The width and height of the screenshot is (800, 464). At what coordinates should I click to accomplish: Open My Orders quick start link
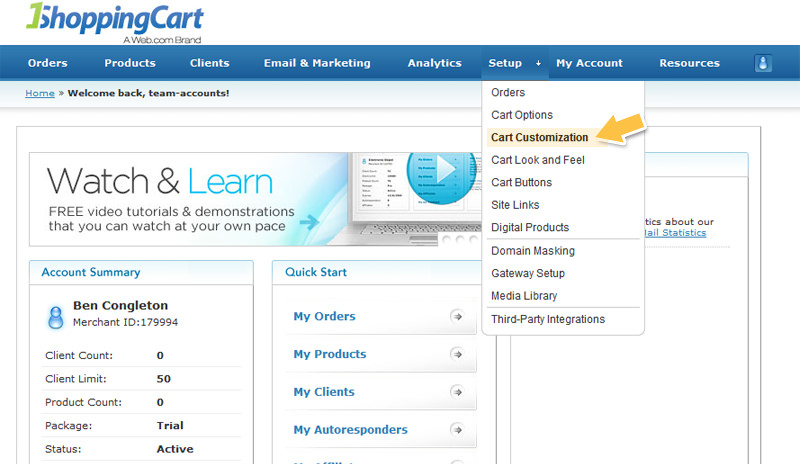coord(324,316)
